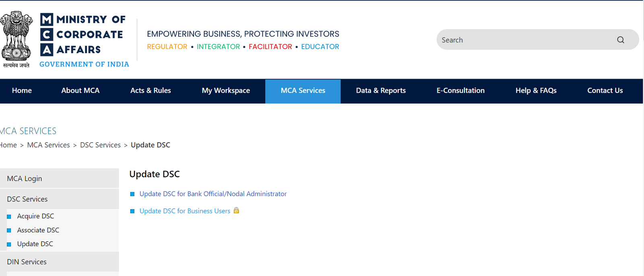The height and width of the screenshot is (276, 644).
Task: Click the MCA SERVICES section title
Action: [x=28, y=131]
